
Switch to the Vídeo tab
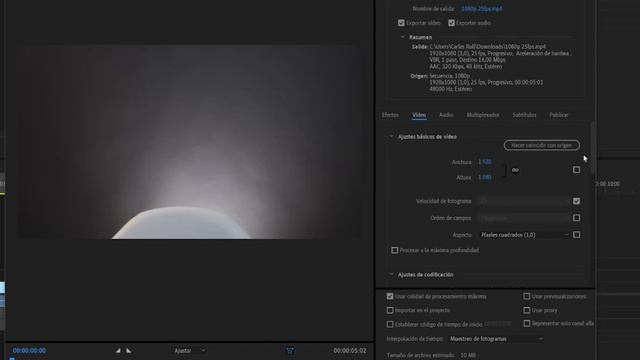419,115
